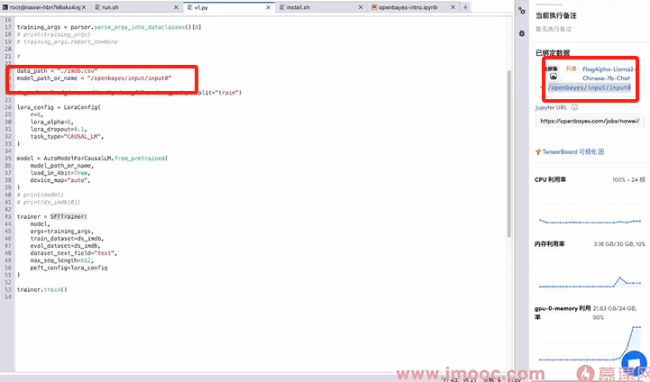
Task: Open the property inspector gears icon
Action: point(521,11)
